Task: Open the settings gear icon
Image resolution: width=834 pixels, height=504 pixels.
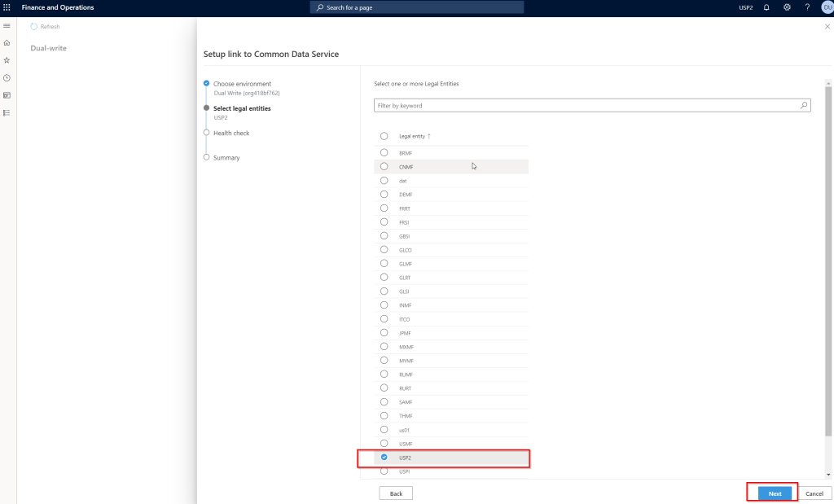Action: 787,7
